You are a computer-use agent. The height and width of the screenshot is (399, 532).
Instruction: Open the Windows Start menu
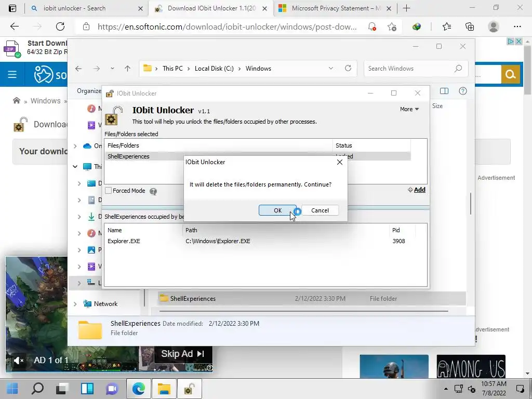[x=12, y=389]
